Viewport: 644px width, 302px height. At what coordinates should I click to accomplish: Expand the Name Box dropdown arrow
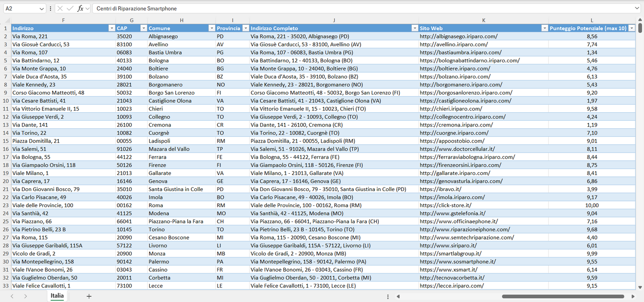point(42,8)
